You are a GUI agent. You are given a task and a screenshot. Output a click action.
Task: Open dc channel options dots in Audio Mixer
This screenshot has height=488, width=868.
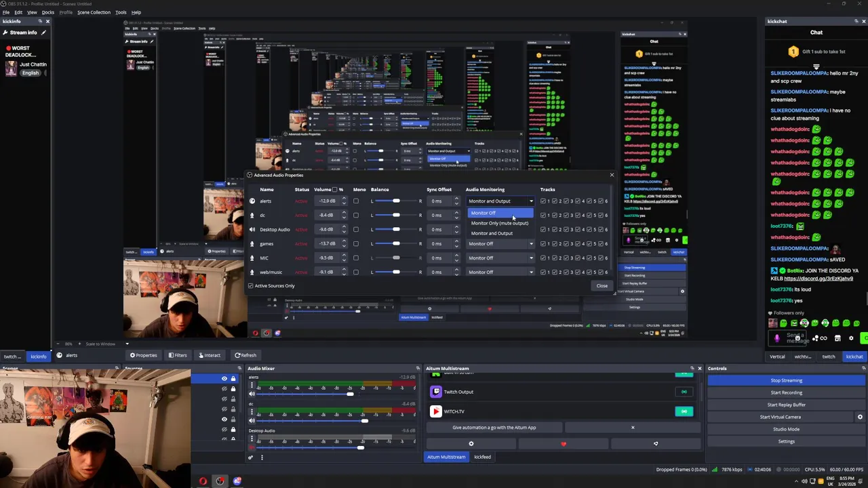pyautogui.click(x=252, y=412)
